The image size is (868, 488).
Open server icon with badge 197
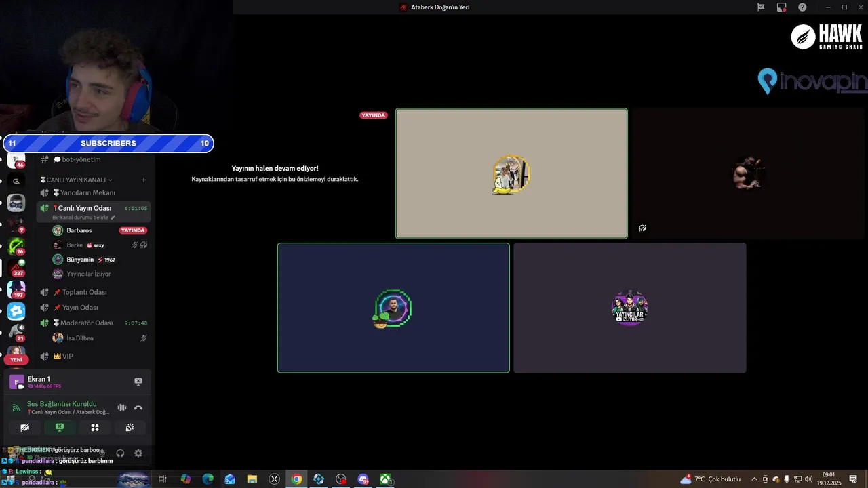click(x=16, y=289)
